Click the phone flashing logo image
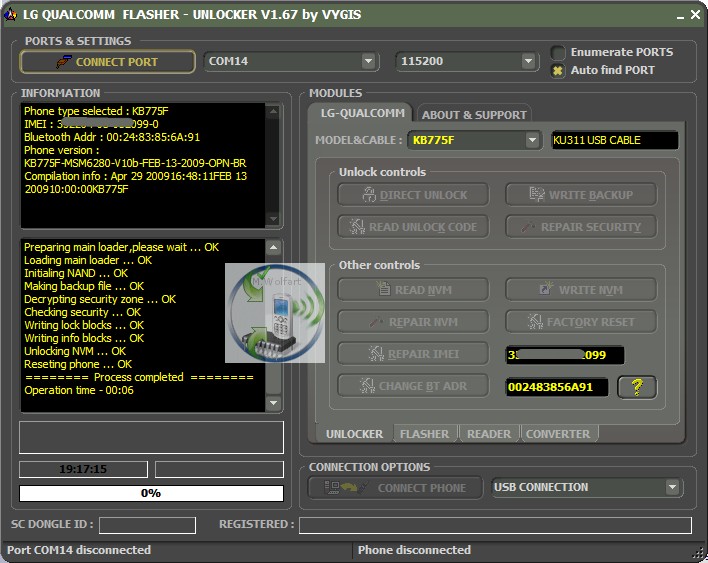The height and width of the screenshot is (563, 708). [x=275, y=313]
